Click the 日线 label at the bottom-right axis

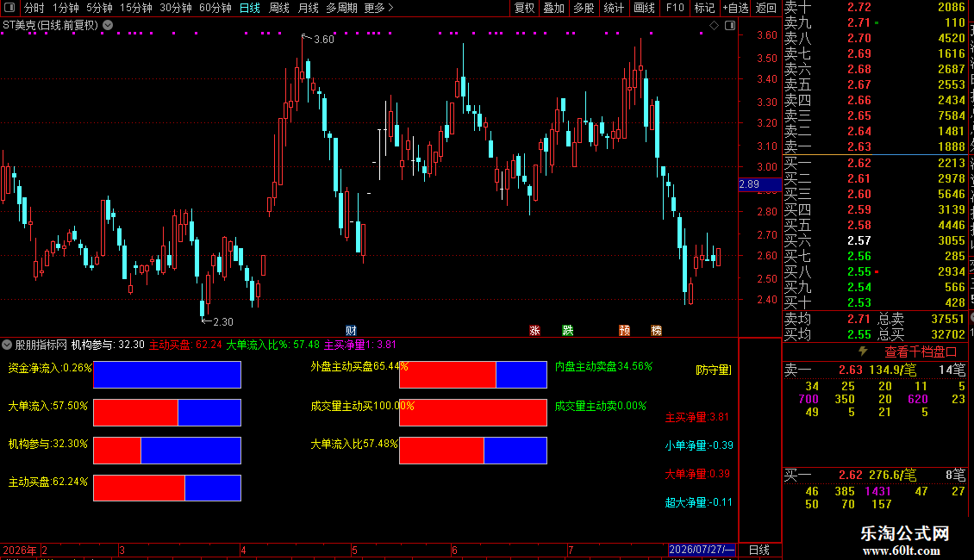tap(759, 550)
